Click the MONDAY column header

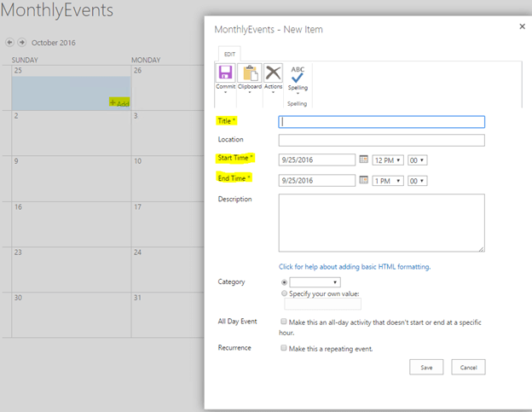pyautogui.click(x=146, y=60)
